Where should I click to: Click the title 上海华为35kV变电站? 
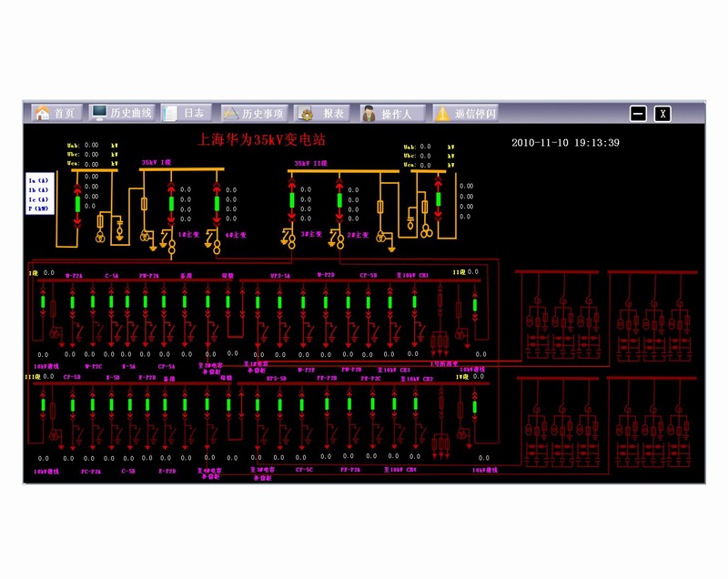[261, 139]
